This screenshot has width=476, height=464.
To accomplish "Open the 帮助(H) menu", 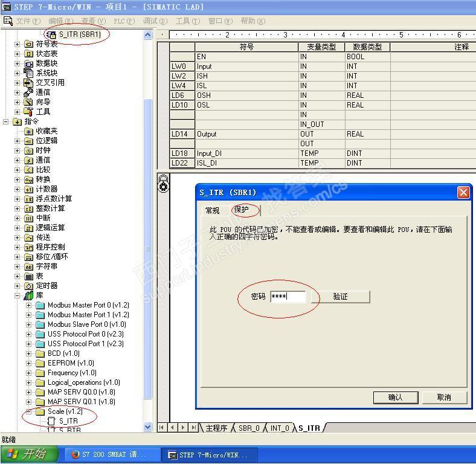I will point(253,21).
